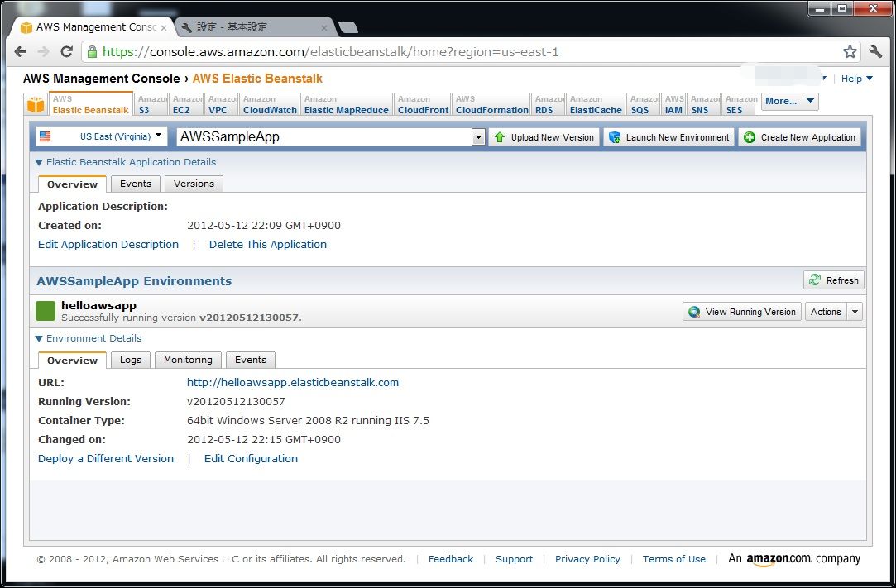
Task: Click Upload New Version button
Action: [544, 137]
